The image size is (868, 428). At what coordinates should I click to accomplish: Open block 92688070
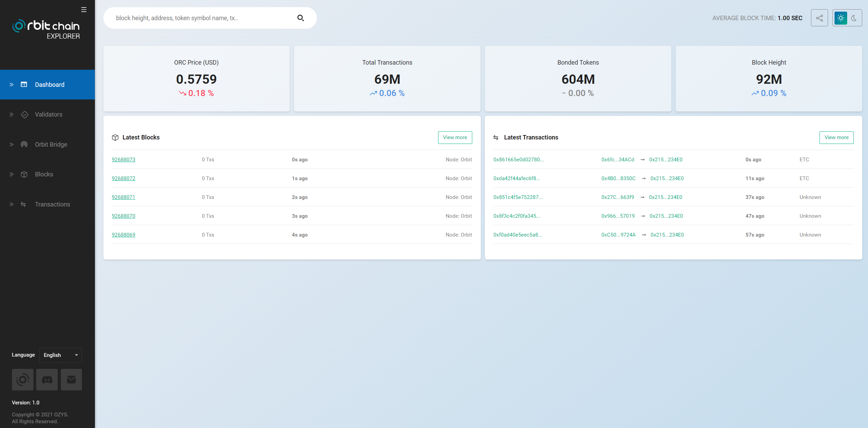pyautogui.click(x=124, y=216)
